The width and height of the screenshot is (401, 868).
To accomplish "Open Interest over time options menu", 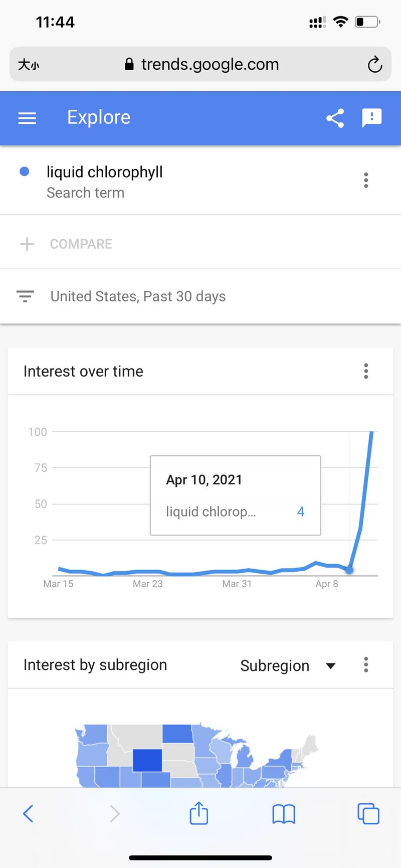I will point(366,371).
